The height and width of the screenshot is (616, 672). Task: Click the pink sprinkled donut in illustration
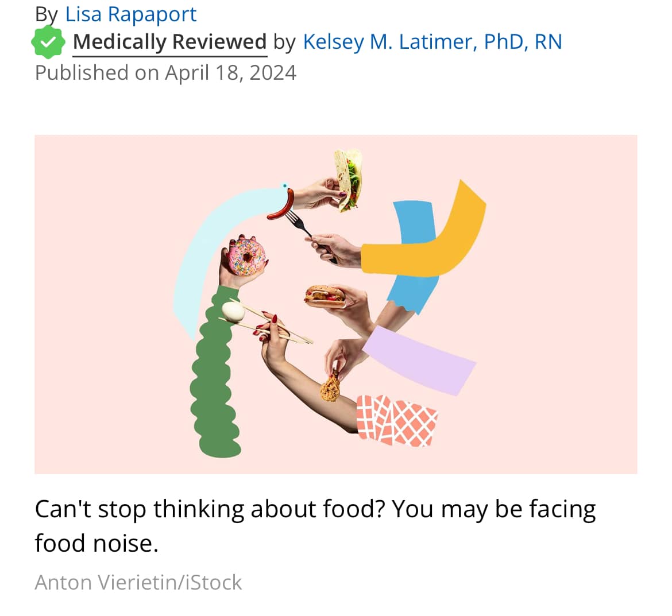(x=247, y=257)
